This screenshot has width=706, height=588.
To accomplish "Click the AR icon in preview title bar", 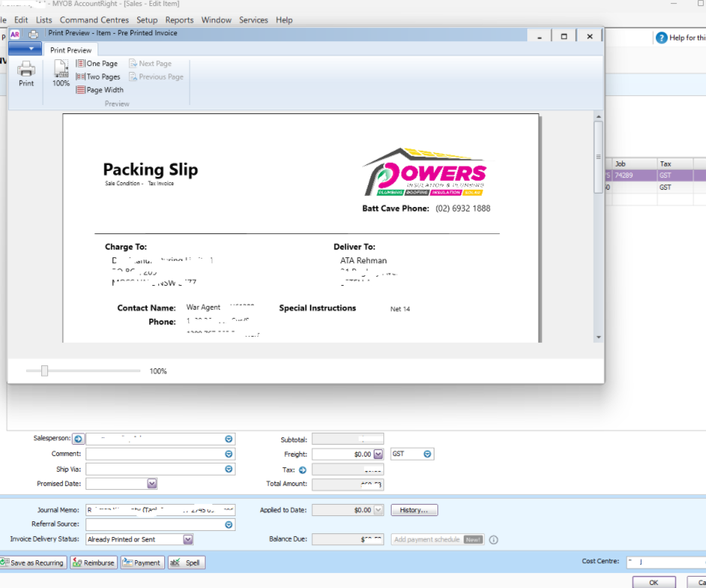I will 15,34.
